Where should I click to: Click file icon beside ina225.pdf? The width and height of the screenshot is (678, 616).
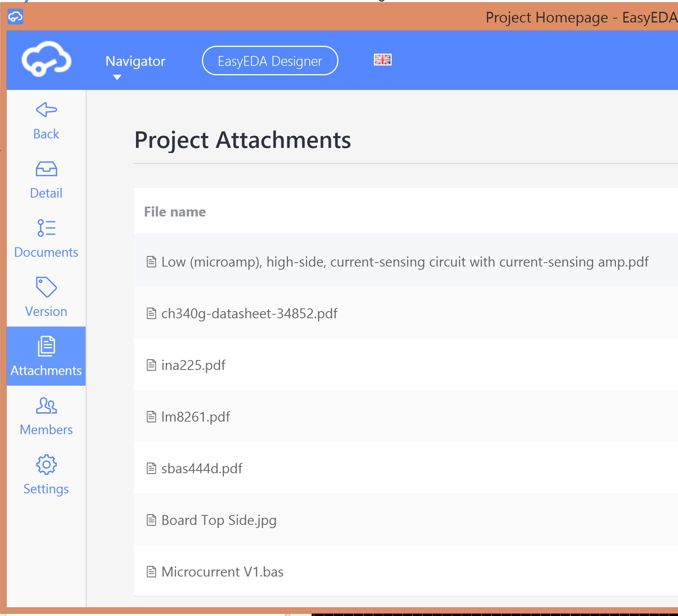[151, 365]
